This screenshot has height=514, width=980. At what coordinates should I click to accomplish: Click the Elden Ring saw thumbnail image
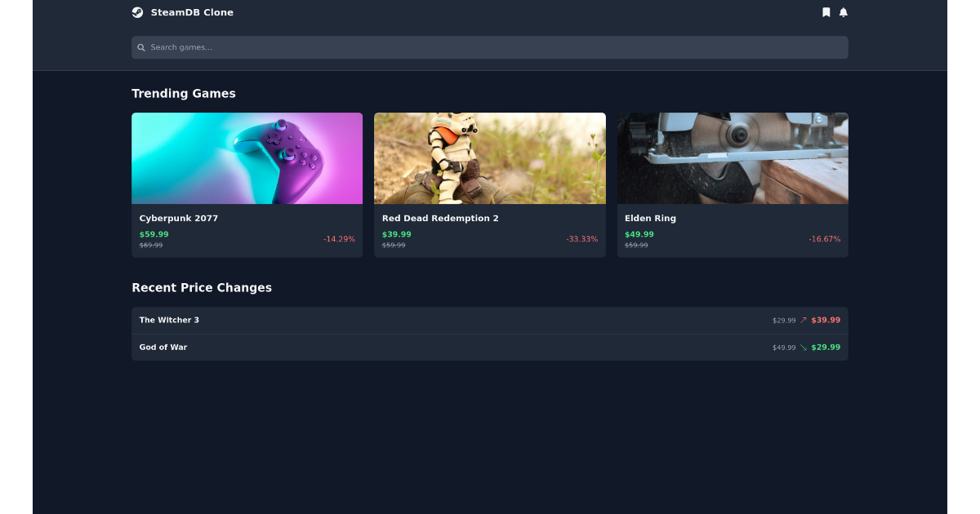732,157
